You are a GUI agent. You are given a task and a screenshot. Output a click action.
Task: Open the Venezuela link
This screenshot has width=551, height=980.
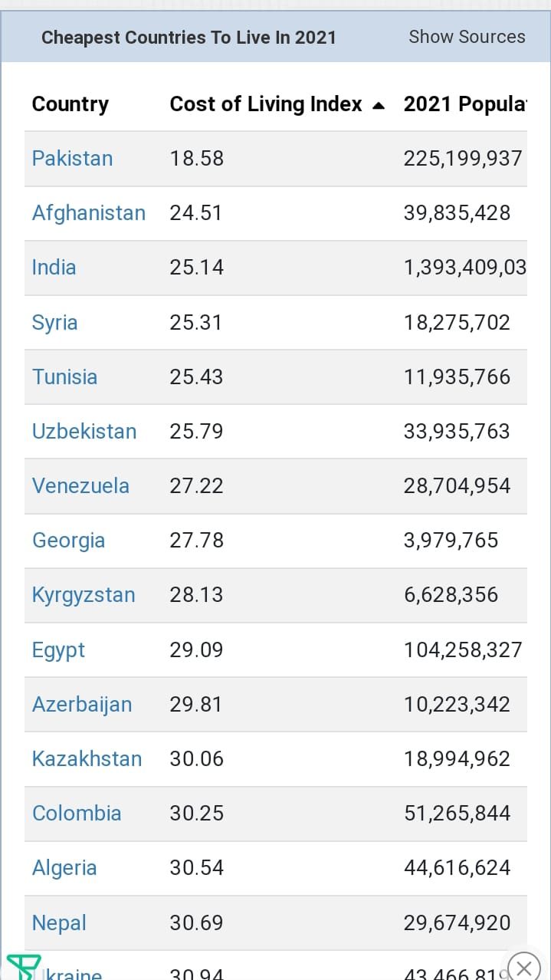[80, 486]
